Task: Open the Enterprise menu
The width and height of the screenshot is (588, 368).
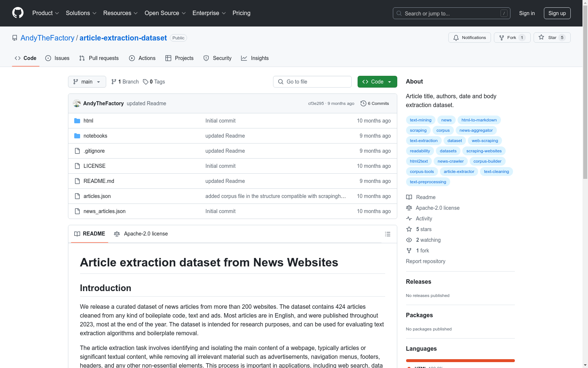Action: [209, 13]
